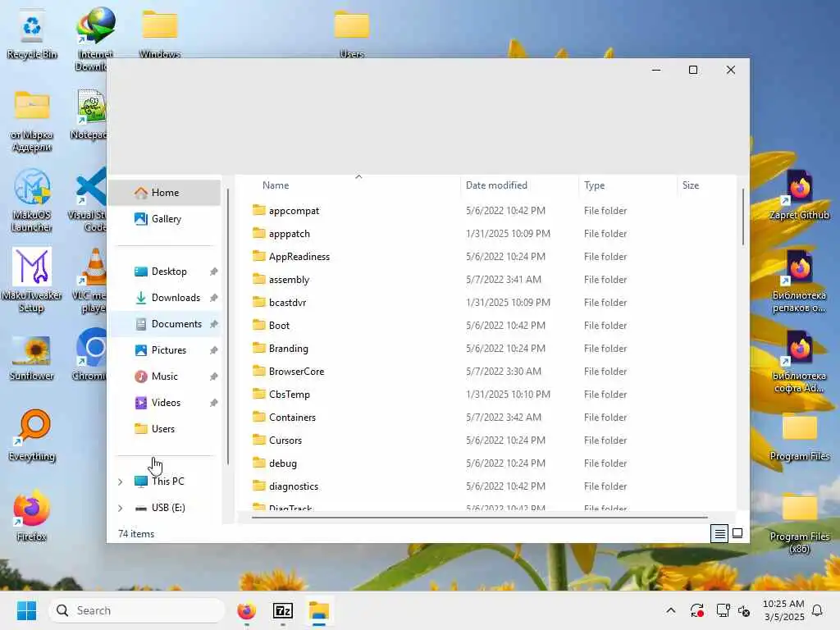Screen dimensions: 840x630
Task: Click the taskbar clock showing 10:25 AM
Action: [783, 610]
